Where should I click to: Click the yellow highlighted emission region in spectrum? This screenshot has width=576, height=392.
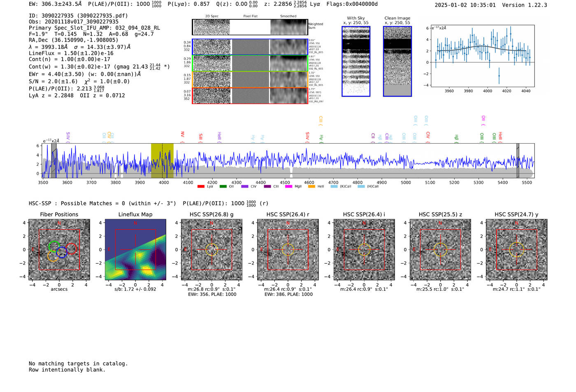coord(162,160)
